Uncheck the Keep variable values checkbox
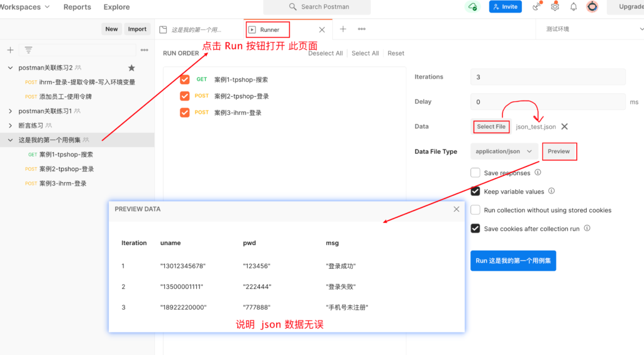Screen dimensions: 644x355 pyautogui.click(x=475, y=192)
